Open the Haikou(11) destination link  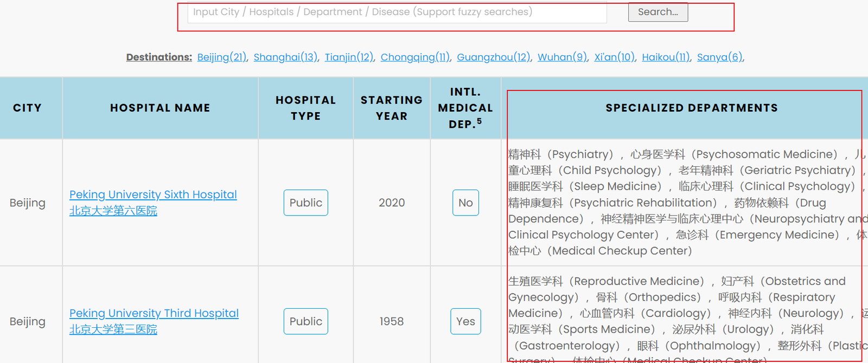(666, 57)
